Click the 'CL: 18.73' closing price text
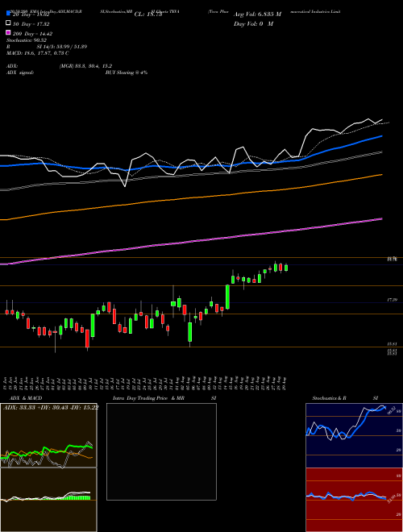403x532 pixels. click(148, 15)
